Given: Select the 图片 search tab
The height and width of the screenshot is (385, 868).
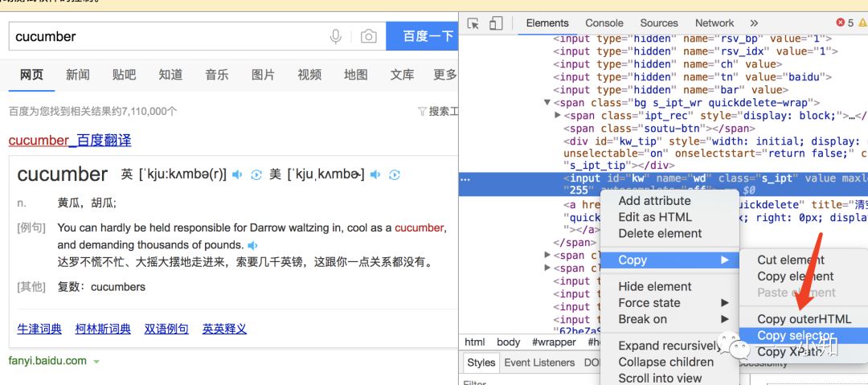Looking at the screenshot, I should click(x=263, y=75).
